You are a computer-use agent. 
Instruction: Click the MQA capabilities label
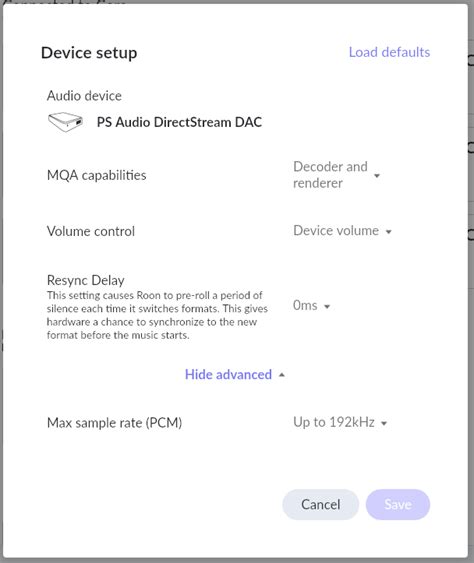(x=97, y=175)
